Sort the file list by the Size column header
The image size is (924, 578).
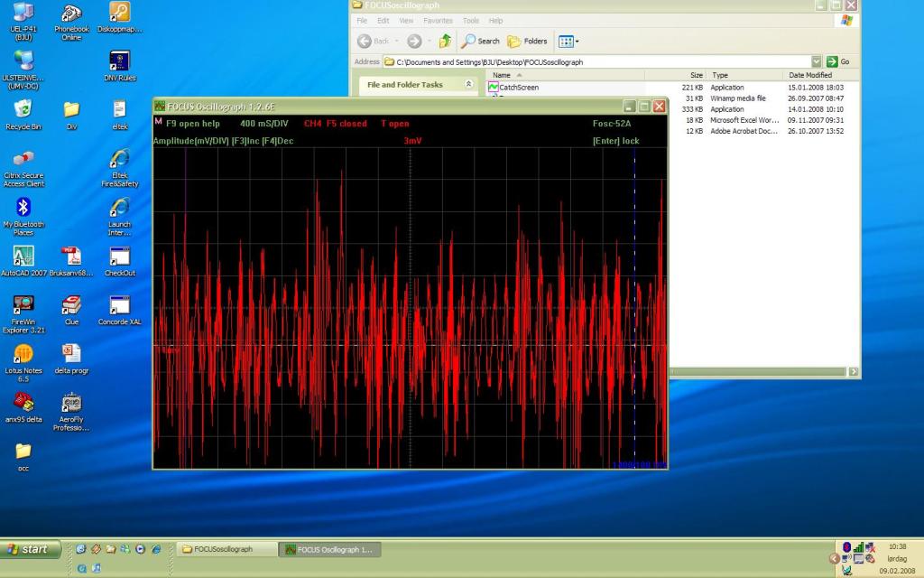pos(675,75)
